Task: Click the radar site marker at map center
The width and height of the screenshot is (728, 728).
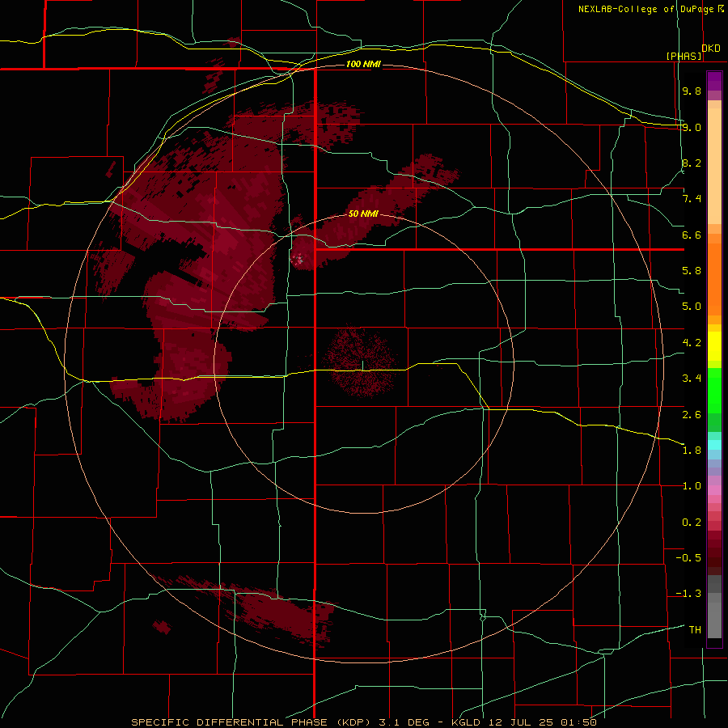Action: click(x=362, y=366)
